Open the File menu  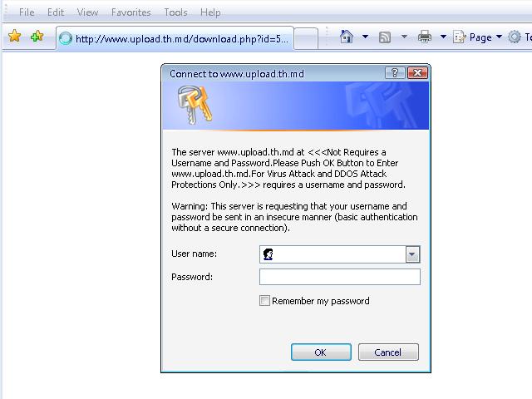click(27, 12)
